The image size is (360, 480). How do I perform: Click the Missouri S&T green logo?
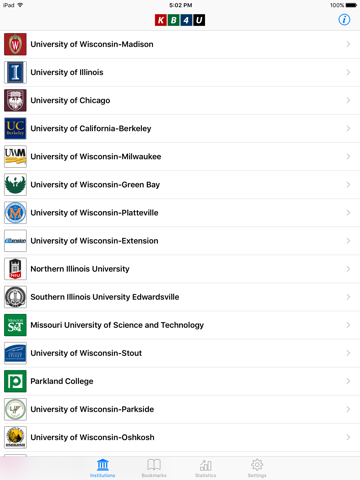pyautogui.click(x=15, y=325)
